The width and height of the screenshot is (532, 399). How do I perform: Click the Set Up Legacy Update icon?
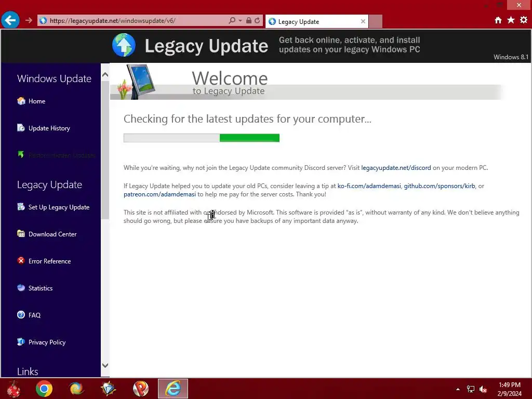(x=21, y=207)
